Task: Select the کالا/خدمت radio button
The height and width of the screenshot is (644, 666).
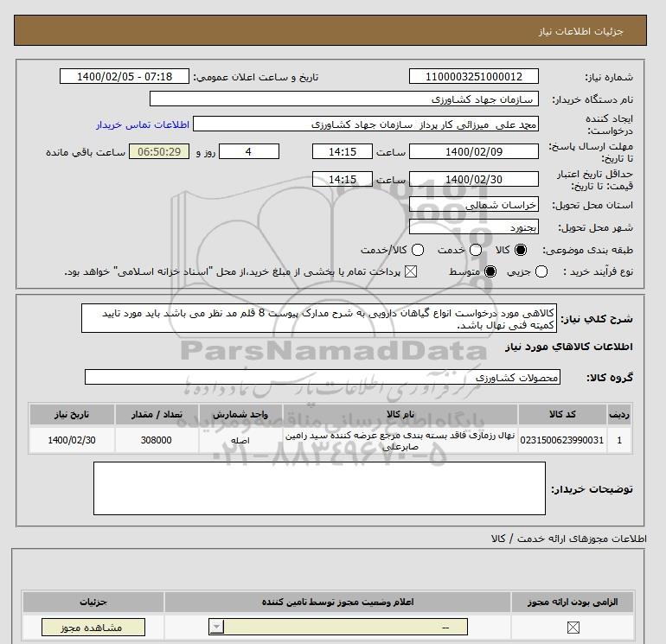Action: [418, 250]
